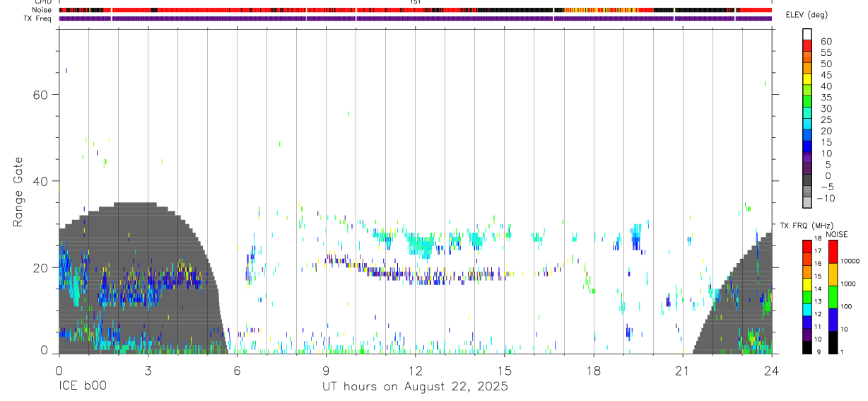Pick the green 100–1000 NOISE swatch
Image resolution: width=868 pixels, height=401 pixels.
coord(833,296)
